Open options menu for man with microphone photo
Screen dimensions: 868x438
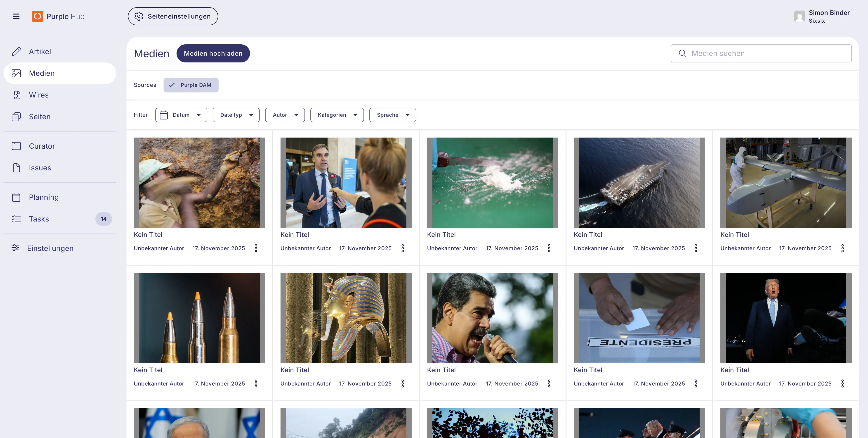click(549, 384)
